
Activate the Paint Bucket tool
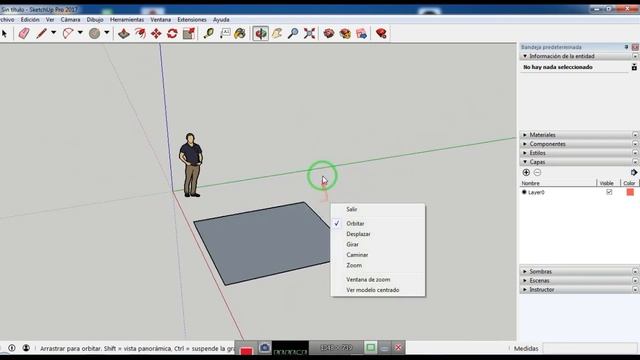tap(240, 33)
